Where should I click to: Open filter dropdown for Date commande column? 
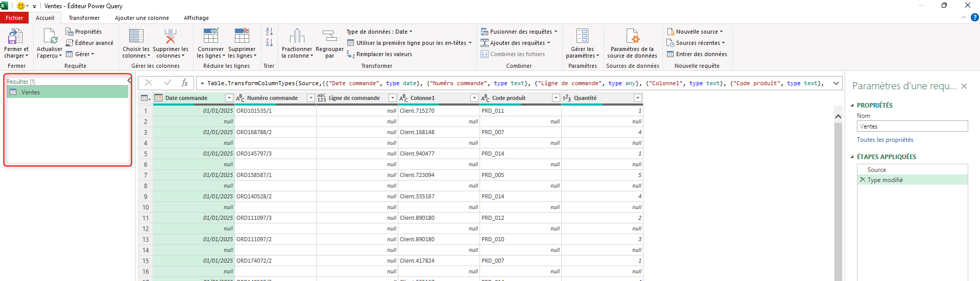[x=229, y=98]
